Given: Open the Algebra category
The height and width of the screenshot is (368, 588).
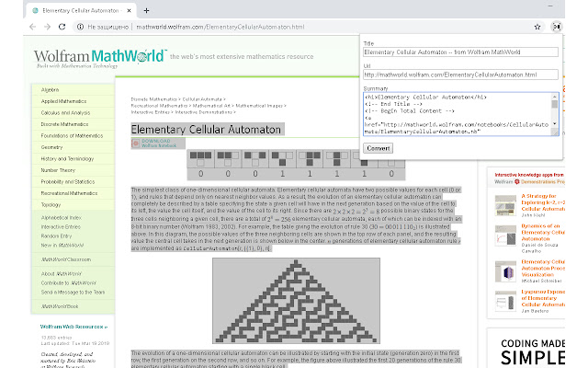Looking at the screenshot, I should click(x=50, y=90).
